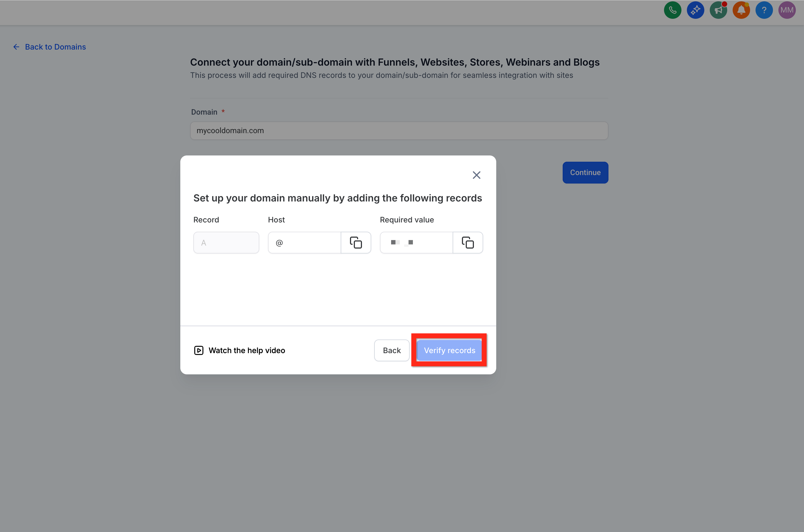The width and height of the screenshot is (804, 532).
Task: Click the green phone icon
Action: click(672, 10)
